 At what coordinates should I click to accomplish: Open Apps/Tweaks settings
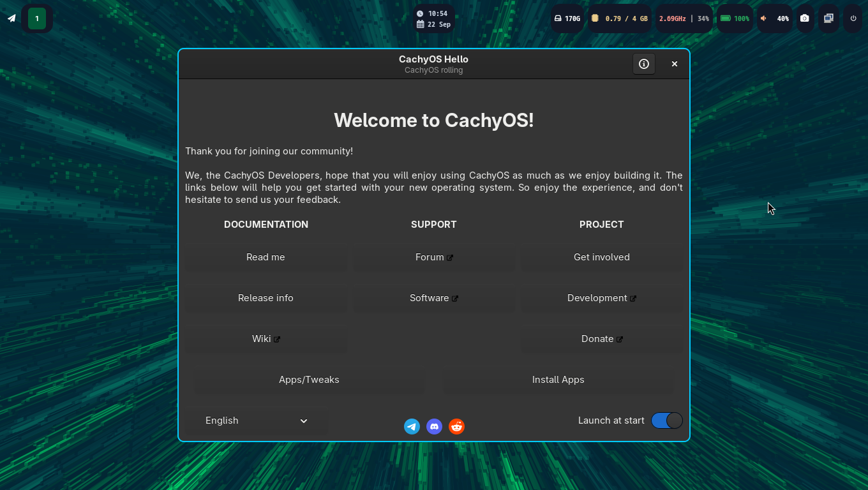click(x=309, y=380)
